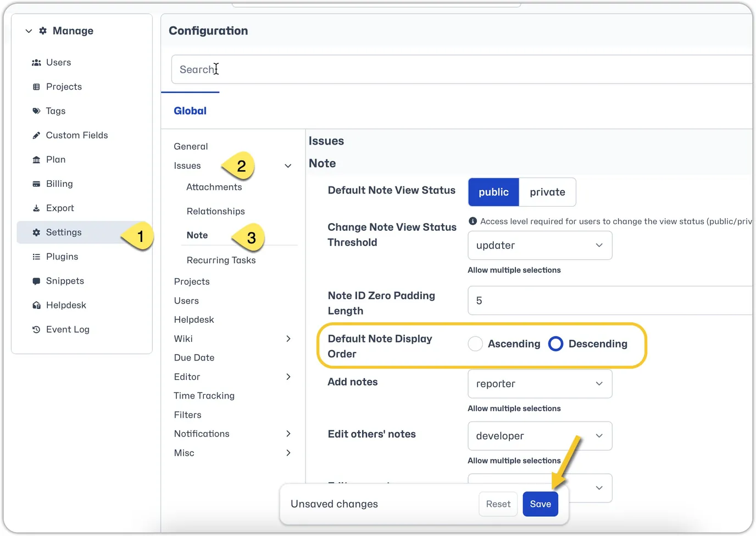Click the configuration Search field
Viewport: 756px width, 536px height.
(462, 69)
